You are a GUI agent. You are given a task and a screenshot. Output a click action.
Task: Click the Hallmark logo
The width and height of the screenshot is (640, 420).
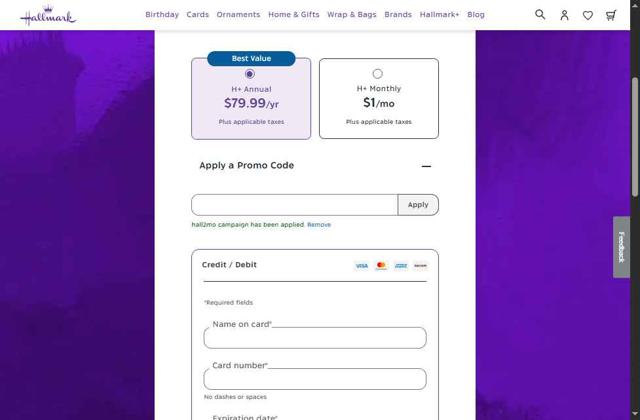click(47, 15)
